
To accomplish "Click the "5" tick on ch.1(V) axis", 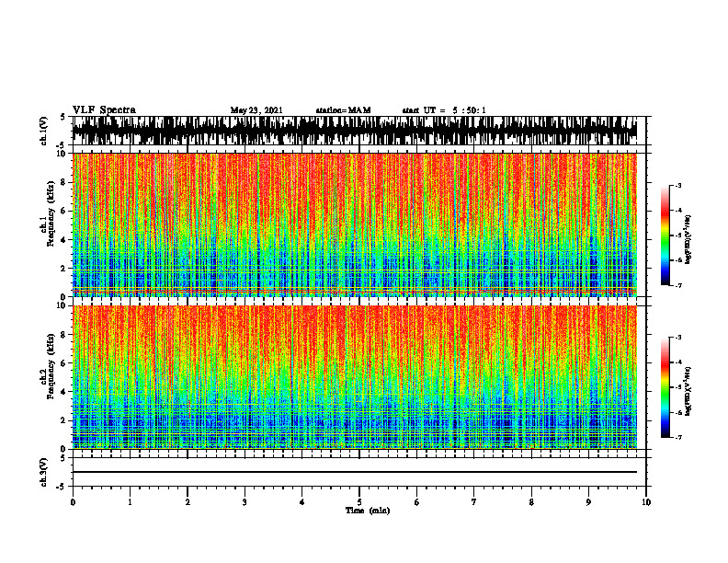I will tap(63, 117).
